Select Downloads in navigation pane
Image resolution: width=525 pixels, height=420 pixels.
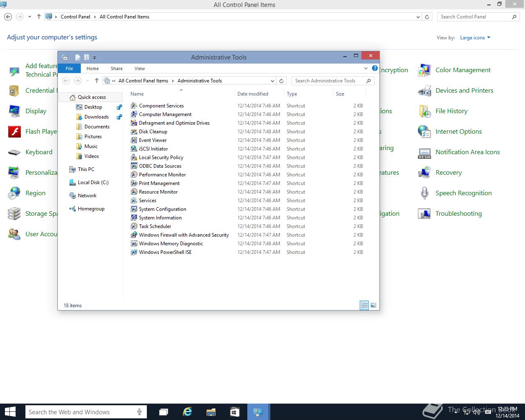tap(96, 117)
